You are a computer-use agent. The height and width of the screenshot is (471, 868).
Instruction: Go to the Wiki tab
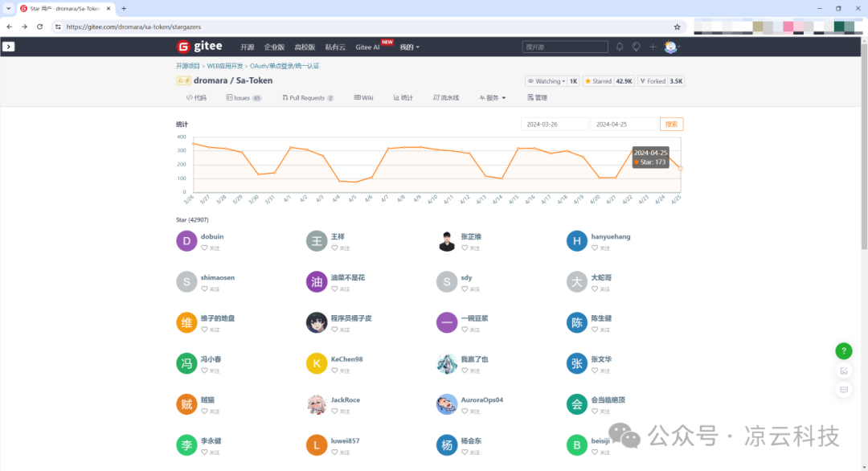pyautogui.click(x=364, y=98)
